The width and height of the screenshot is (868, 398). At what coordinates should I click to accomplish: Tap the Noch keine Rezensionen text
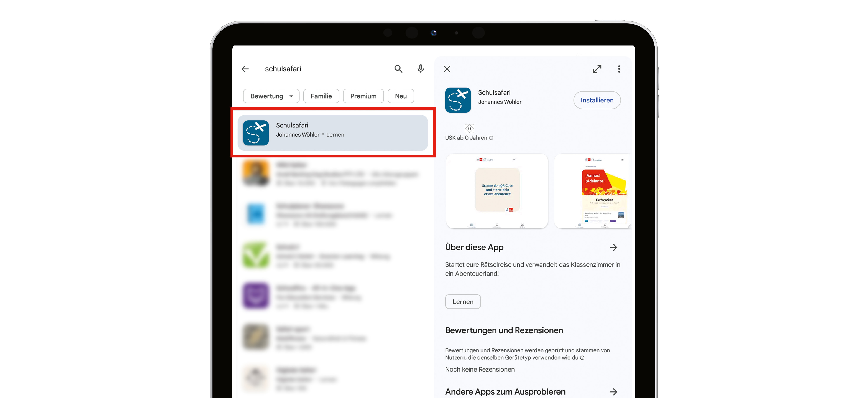(x=480, y=369)
